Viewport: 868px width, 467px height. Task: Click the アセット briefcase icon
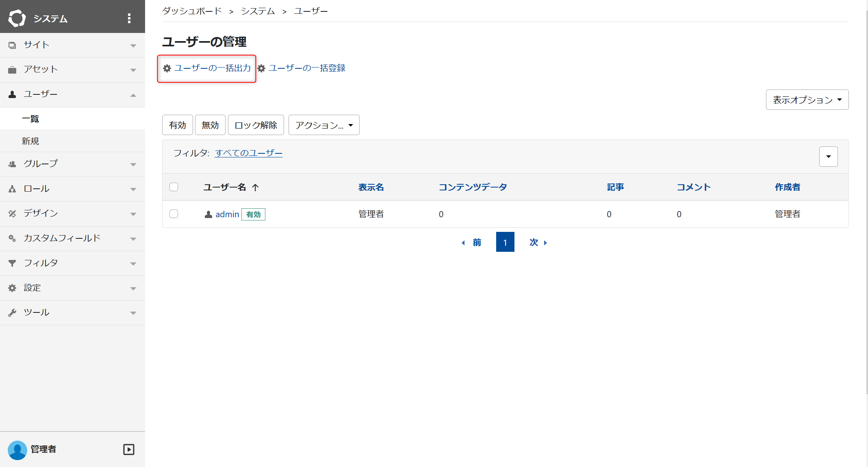click(x=12, y=70)
